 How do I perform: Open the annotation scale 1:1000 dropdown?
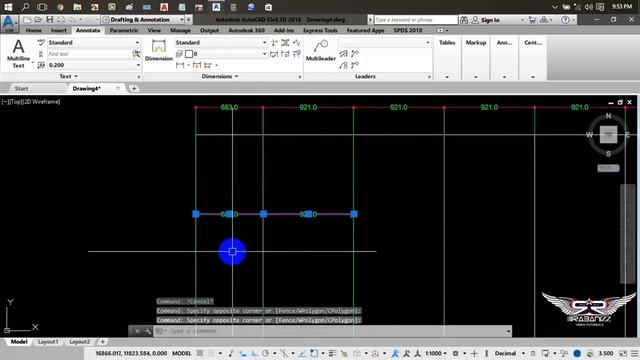[x=436, y=353]
